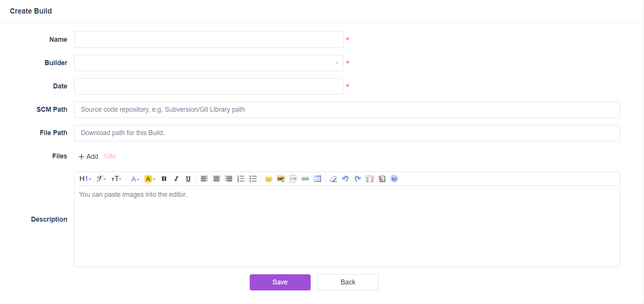644x304 pixels.
Task: Toggle underline text formatting
Action: pyautogui.click(x=188, y=179)
